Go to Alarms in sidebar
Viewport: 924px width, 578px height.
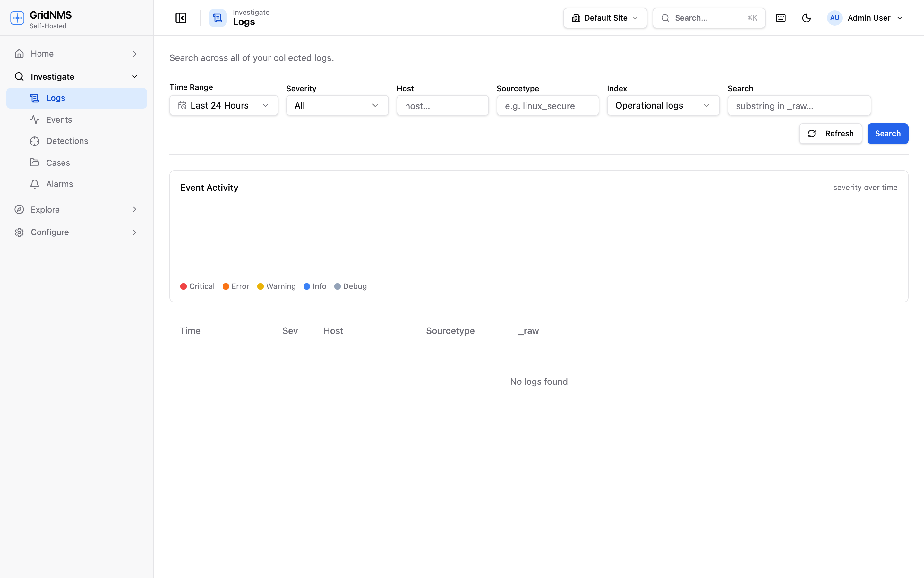tap(76, 184)
